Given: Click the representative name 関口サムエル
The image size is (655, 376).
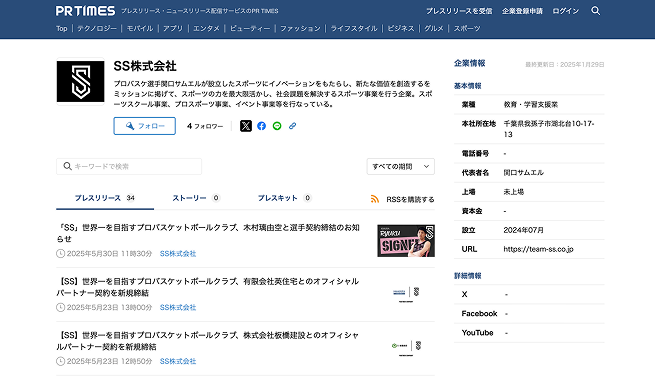Looking at the screenshot, I should [523, 173].
